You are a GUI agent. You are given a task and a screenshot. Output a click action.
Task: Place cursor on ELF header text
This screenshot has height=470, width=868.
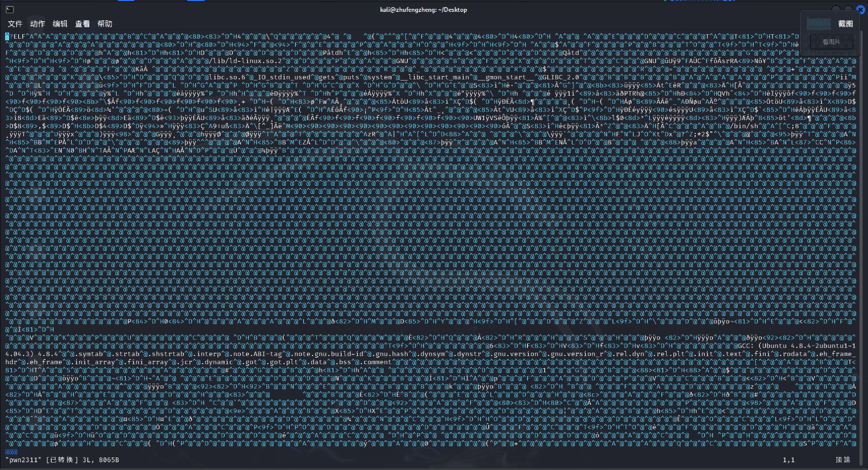[20, 37]
